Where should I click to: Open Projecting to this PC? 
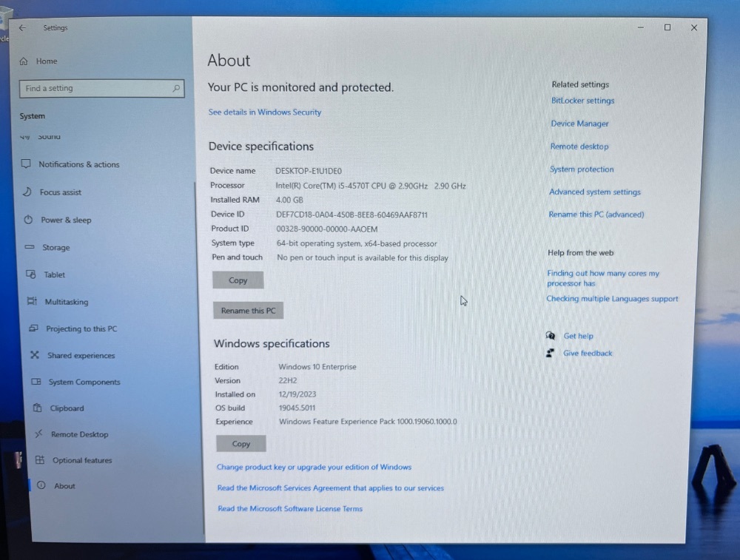(x=81, y=328)
